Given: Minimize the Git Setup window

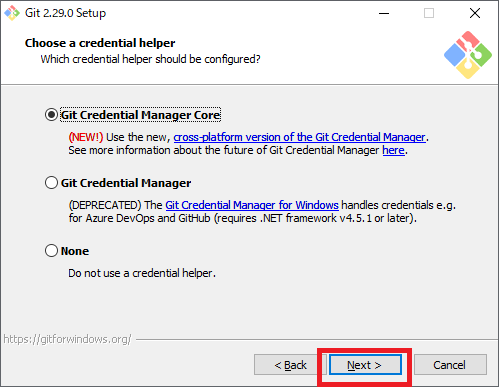Looking at the screenshot, I should coord(384,13).
